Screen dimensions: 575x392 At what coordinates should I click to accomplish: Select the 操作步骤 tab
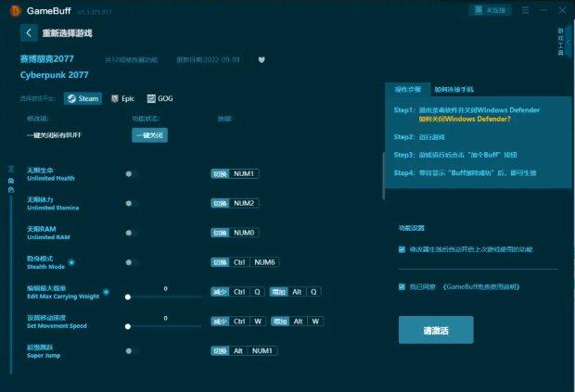(x=407, y=89)
